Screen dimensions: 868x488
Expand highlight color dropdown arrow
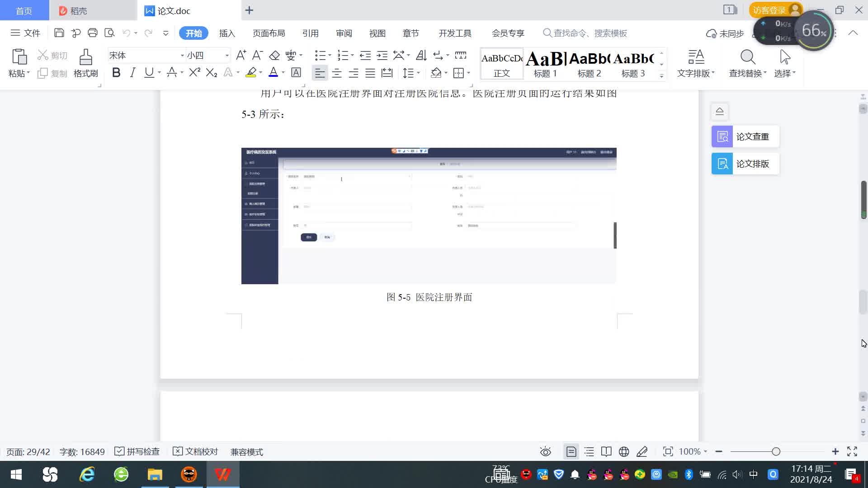click(x=261, y=72)
